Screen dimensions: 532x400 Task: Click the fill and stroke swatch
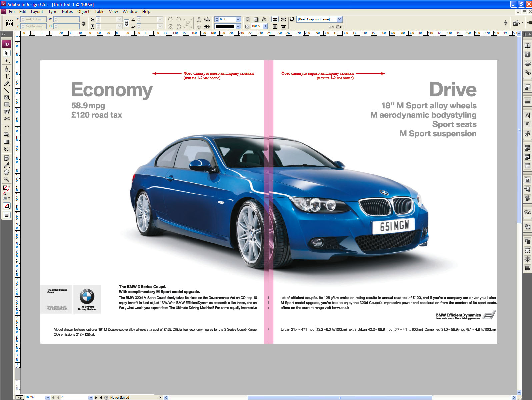(6, 189)
